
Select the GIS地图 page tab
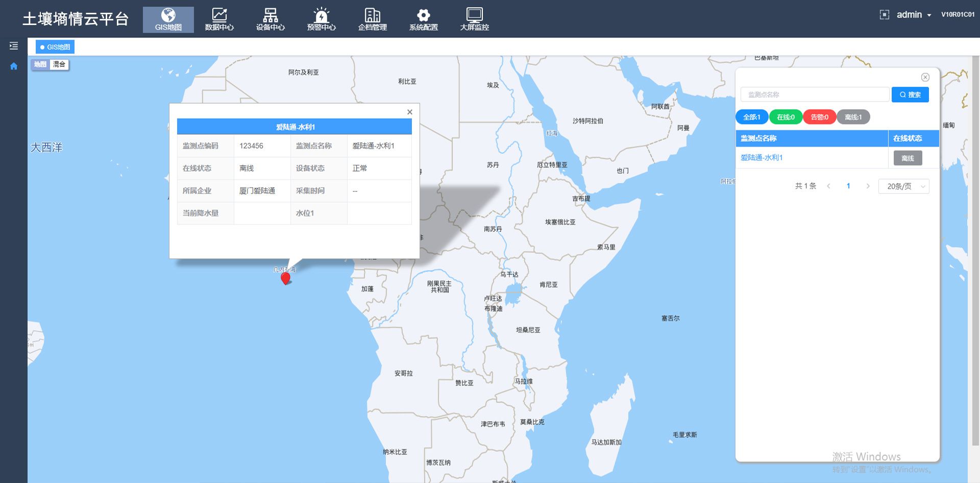click(x=55, y=47)
